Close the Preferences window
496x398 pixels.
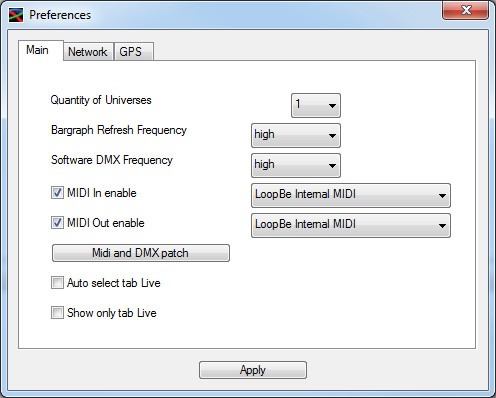(466, 10)
